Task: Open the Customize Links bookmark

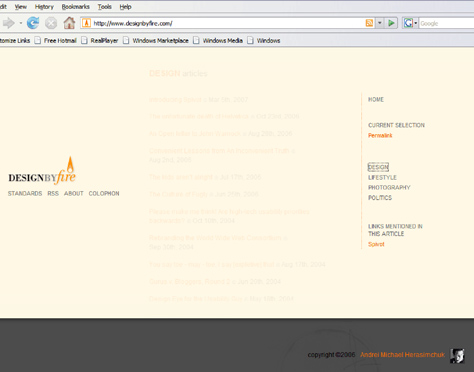Action: [15, 40]
